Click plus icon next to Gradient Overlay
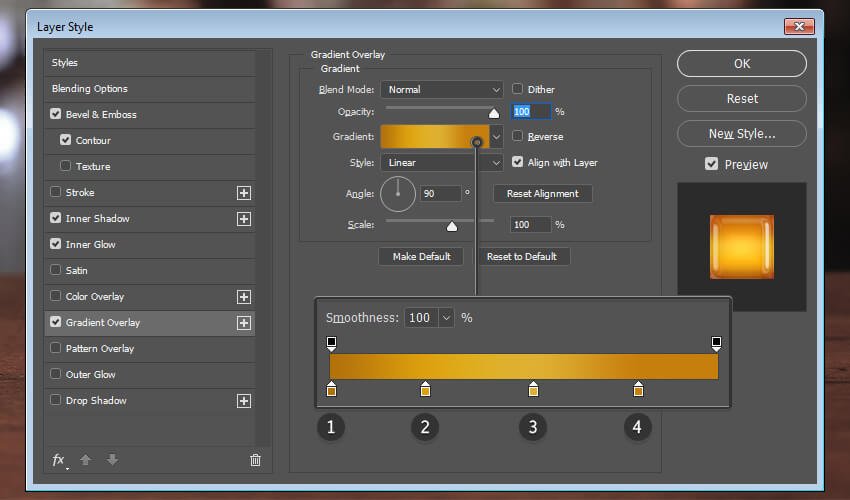 [244, 323]
